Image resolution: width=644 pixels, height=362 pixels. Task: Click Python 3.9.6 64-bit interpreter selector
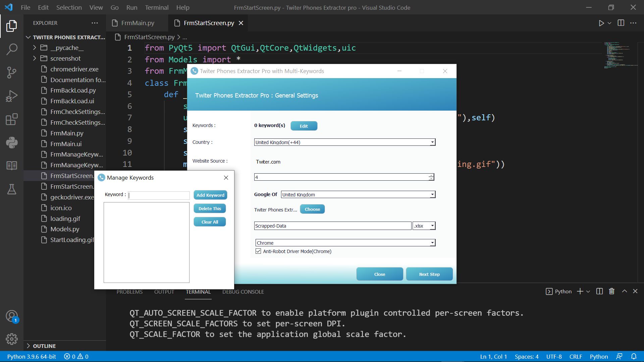point(32,356)
